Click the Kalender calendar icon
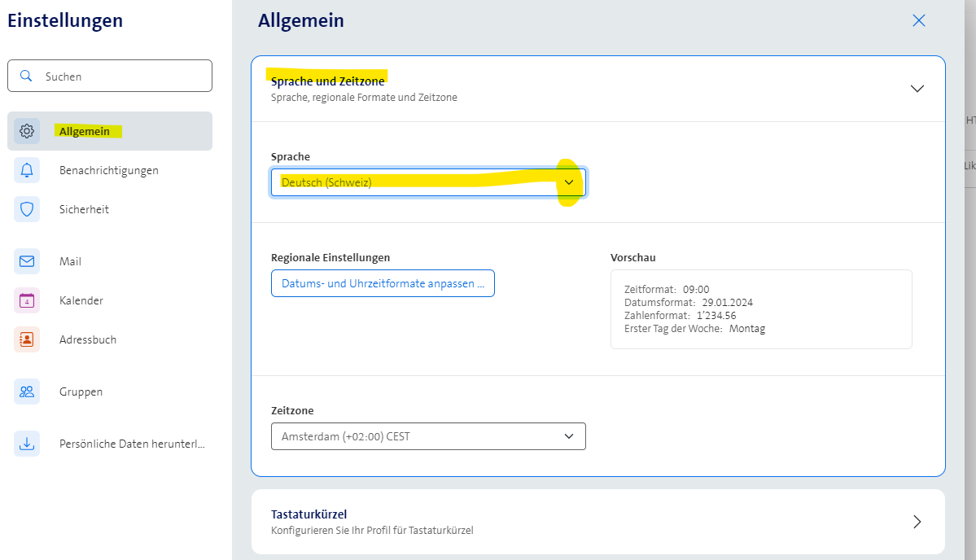The height and width of the screenshot is (560, 976). 27,300
